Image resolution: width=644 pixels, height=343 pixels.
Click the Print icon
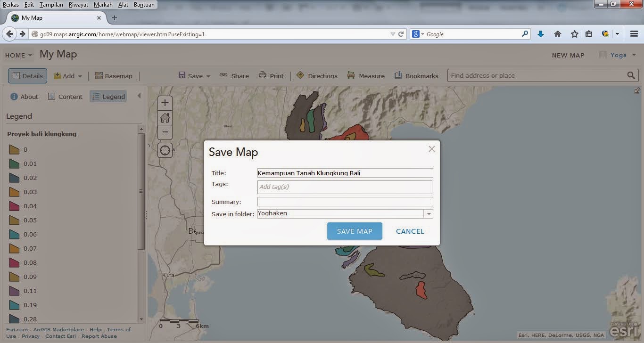click(262, 75)
